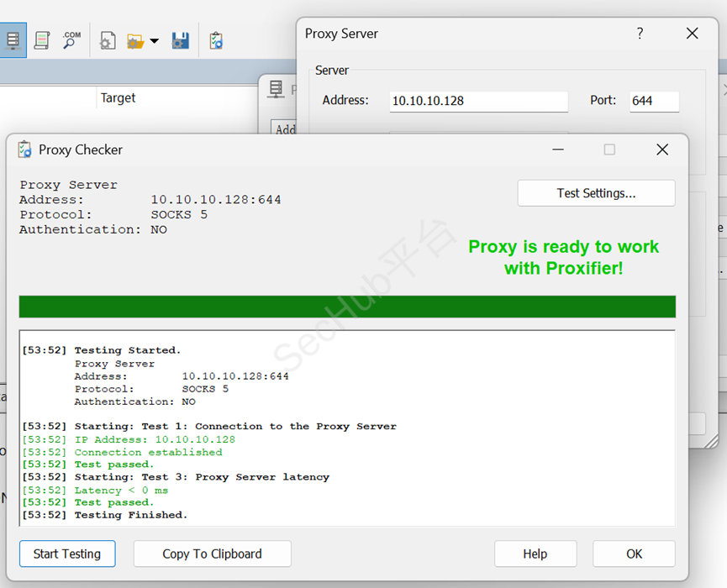This screenshot has width=727, height=588.
Task: Click the Start Testing button
Action: [67, 554]
